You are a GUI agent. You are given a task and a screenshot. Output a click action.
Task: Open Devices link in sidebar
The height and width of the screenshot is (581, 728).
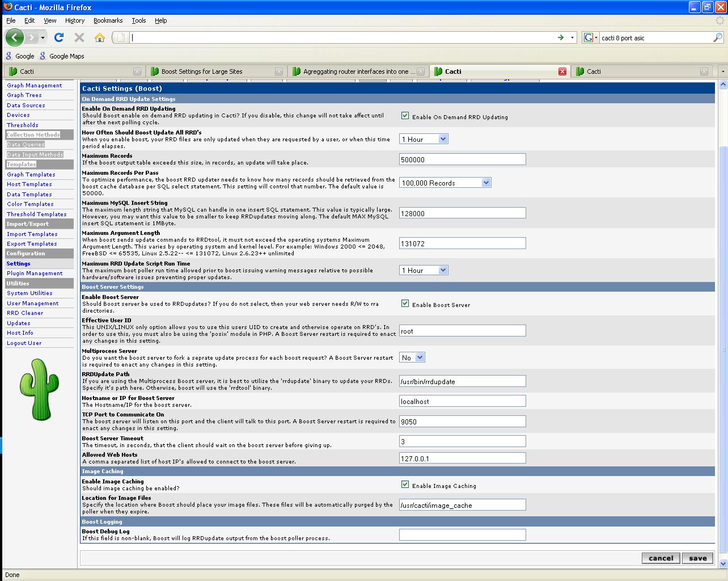18,115
